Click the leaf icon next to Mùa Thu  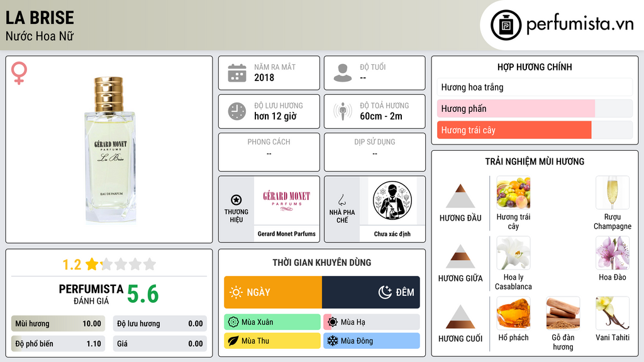(x=233, y=341)
